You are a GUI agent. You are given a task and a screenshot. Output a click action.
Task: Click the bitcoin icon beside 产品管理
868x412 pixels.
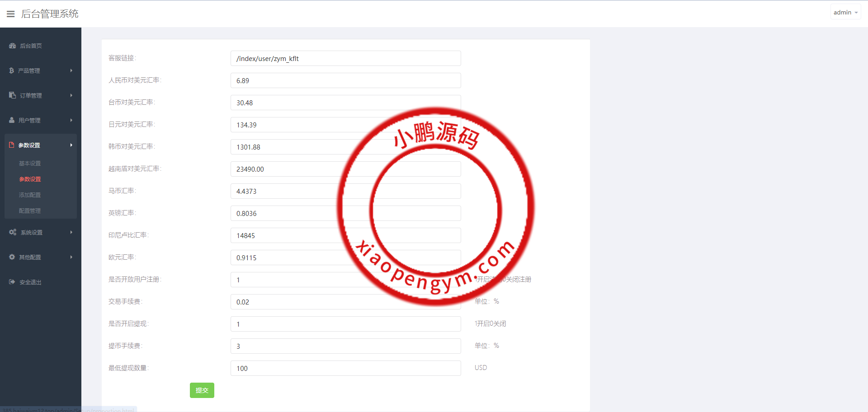pos(11,70)
